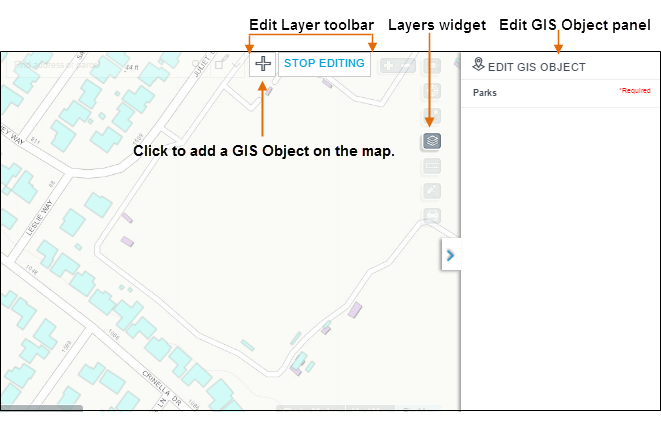
Task: Click the Edit GIS Object panel header
Action: click(x=536, y=67)
